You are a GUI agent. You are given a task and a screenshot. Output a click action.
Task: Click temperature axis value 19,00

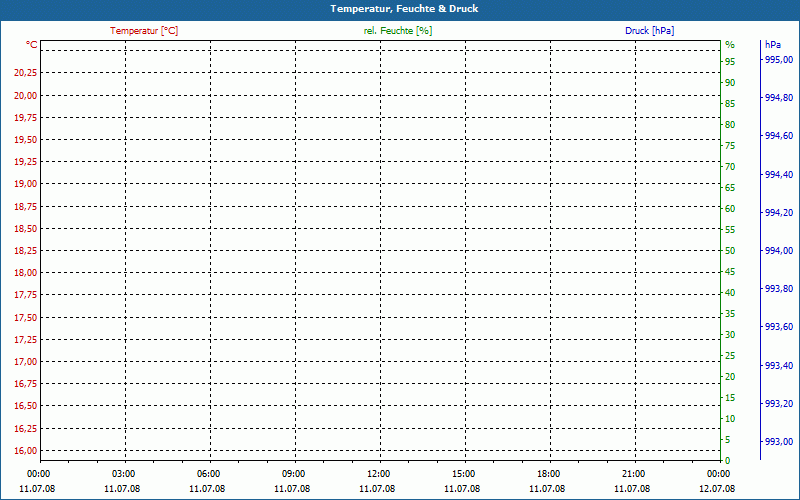[x=26, y=184]
